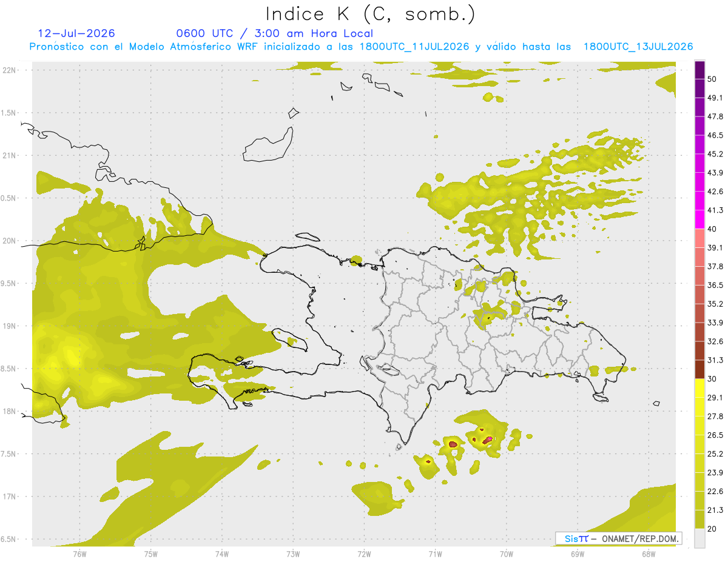Viewport: 728px width, 562px height.
Task: Click the colorbar value '39.1'
Action: (x=715, y=248)
